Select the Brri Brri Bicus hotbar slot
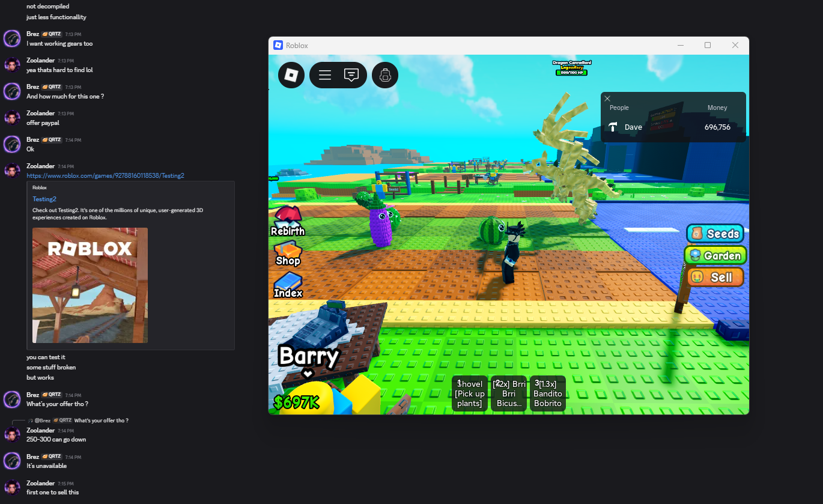The width and height of the screenshot is (823, 504). coord(509,393)
